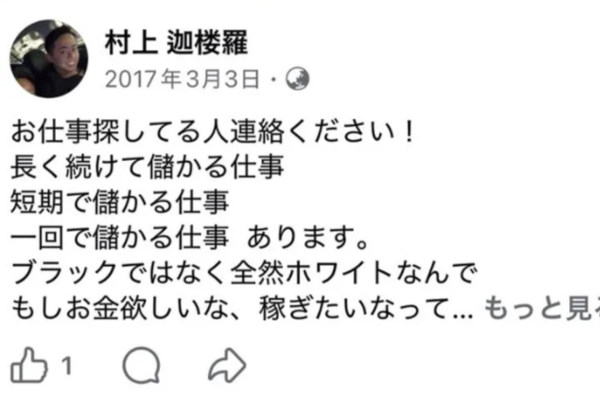The width and height of the screenshot is (600, 400).
Task: Click the surname 村上 in the header
Action: 131,41
